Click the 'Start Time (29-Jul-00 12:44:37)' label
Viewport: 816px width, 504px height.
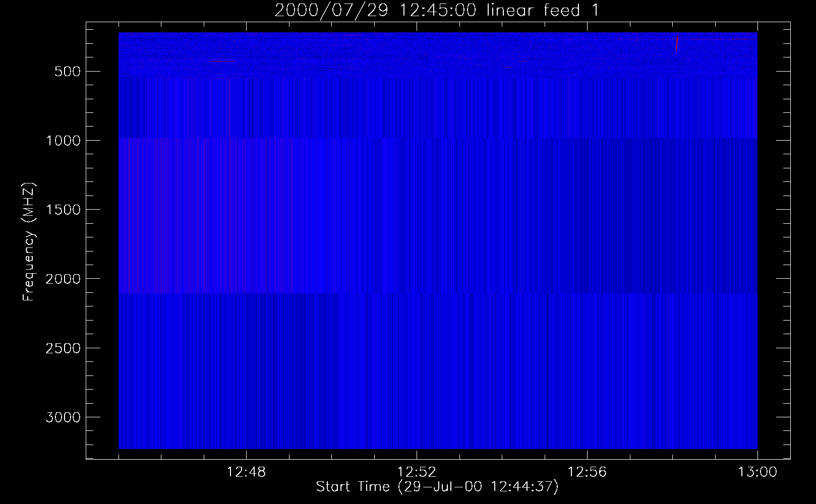coord(437,487)
